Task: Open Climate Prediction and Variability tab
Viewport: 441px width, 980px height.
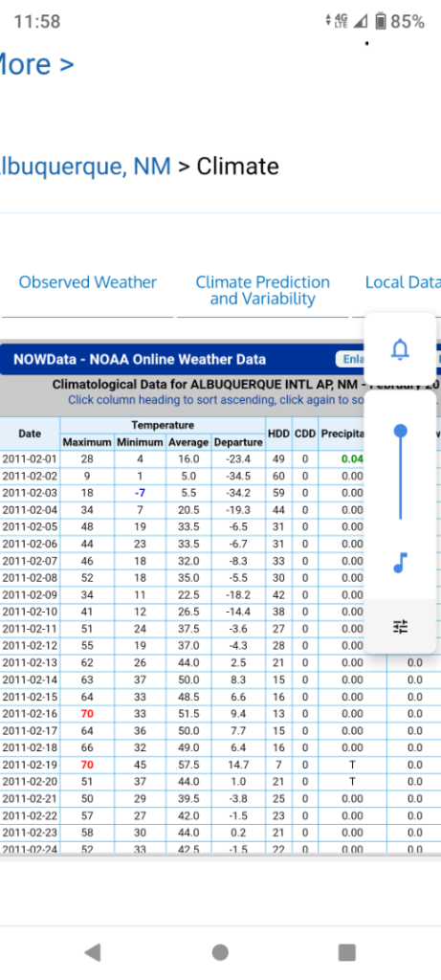Action: [x=262, y=291]
